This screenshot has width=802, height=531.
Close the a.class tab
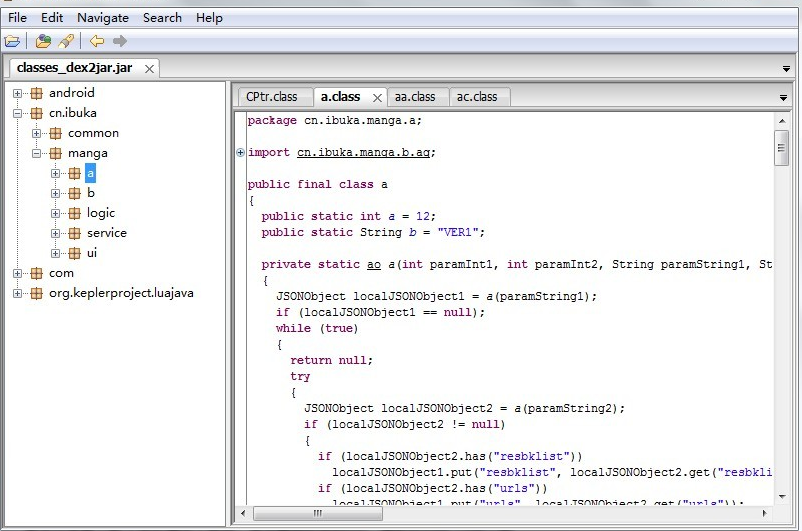click(377, 97)
